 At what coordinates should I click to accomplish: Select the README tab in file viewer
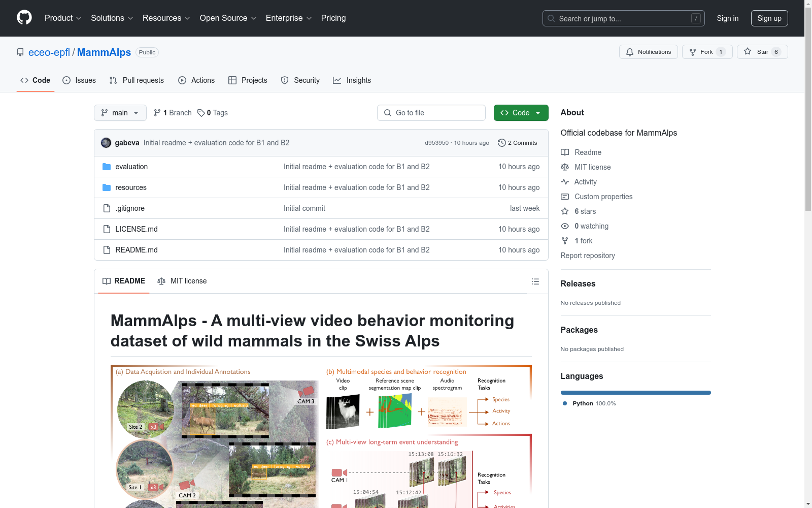[124, 281]
